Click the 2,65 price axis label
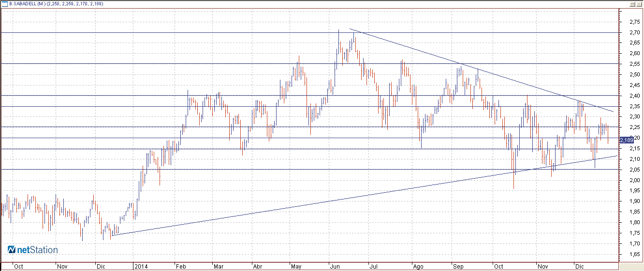The image size is (644, 271). point(635,43)
